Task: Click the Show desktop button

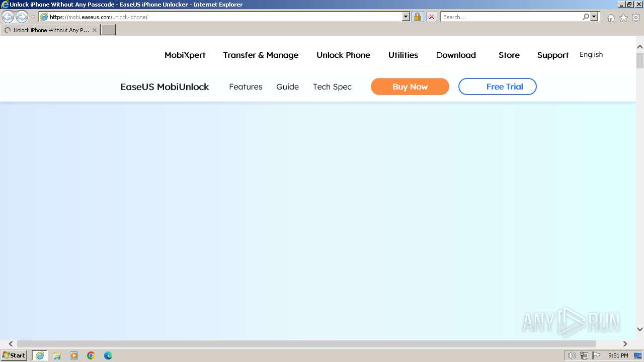Action: [x=638, y=355]
